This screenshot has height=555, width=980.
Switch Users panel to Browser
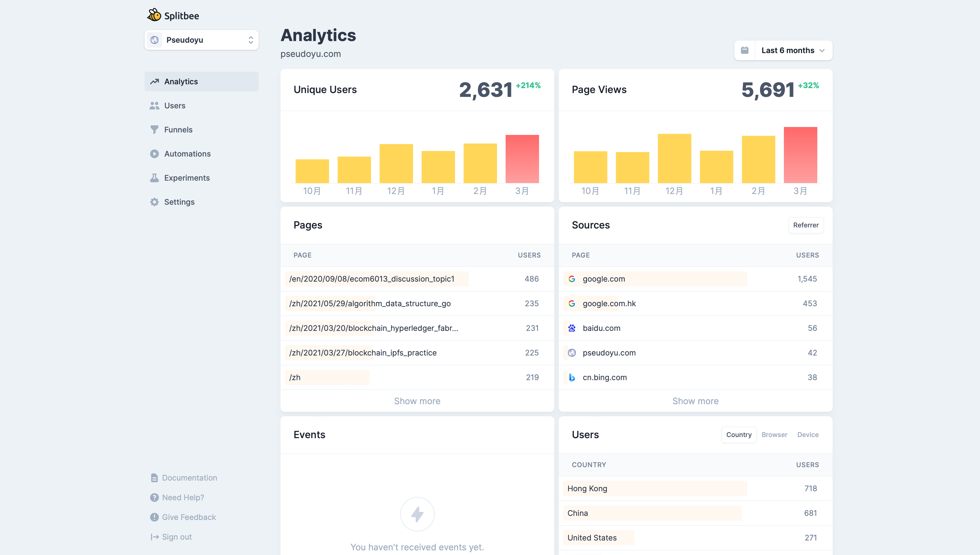(x=774, y=435)
